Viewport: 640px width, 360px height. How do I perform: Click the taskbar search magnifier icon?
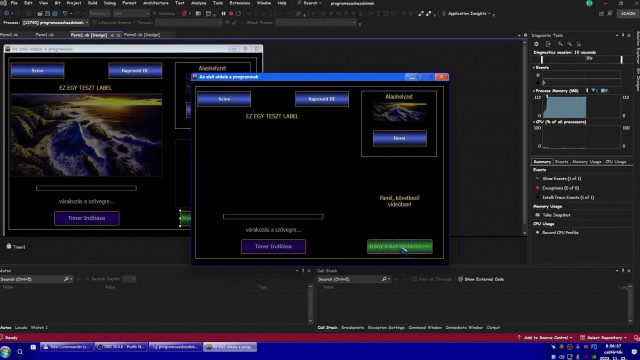click(x=20, y=351)
